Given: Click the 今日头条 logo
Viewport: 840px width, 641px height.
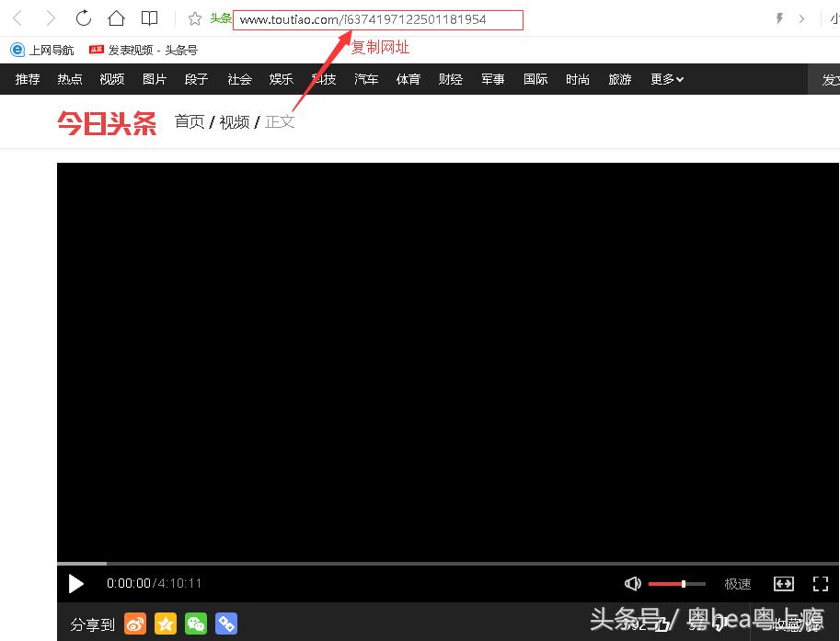Looking at the screenshot, I should pyautogui.click(x=106, y=120).
